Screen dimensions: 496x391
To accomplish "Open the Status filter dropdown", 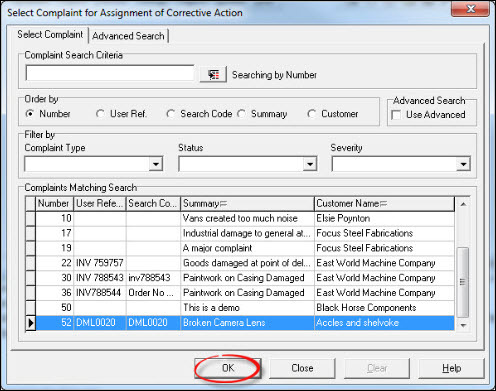I will (310, 164).
